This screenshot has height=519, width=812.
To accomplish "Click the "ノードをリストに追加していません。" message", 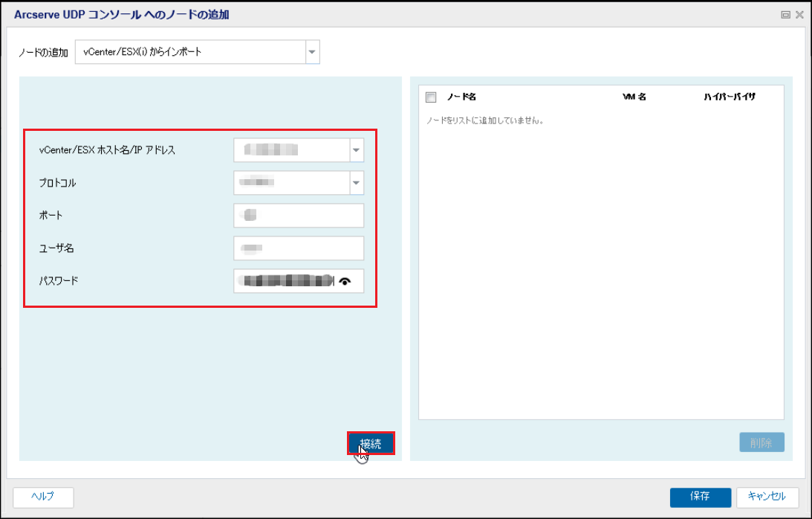I will point(484,120).
